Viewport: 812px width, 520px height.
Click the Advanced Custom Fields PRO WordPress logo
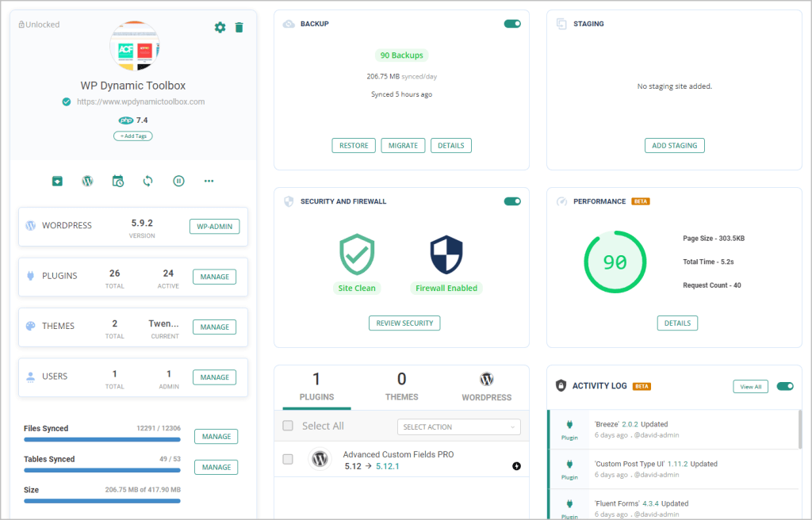320,459
